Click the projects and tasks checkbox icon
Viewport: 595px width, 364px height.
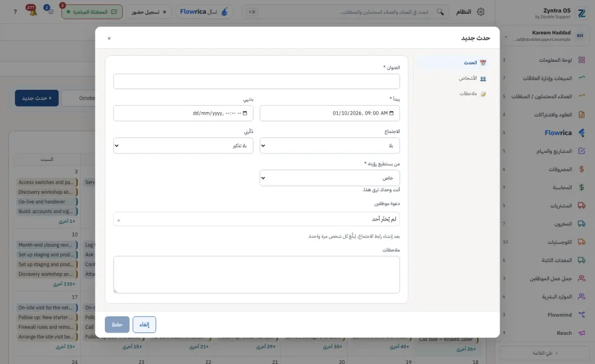[581, 151]
